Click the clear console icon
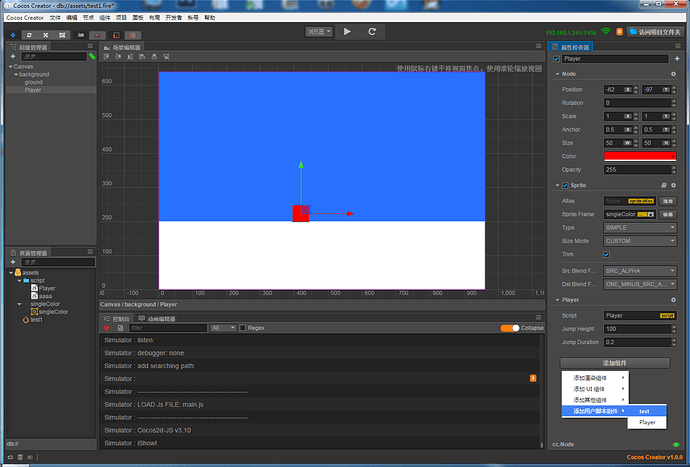Viewport: 690px width, 467px height. pos(106,328)
